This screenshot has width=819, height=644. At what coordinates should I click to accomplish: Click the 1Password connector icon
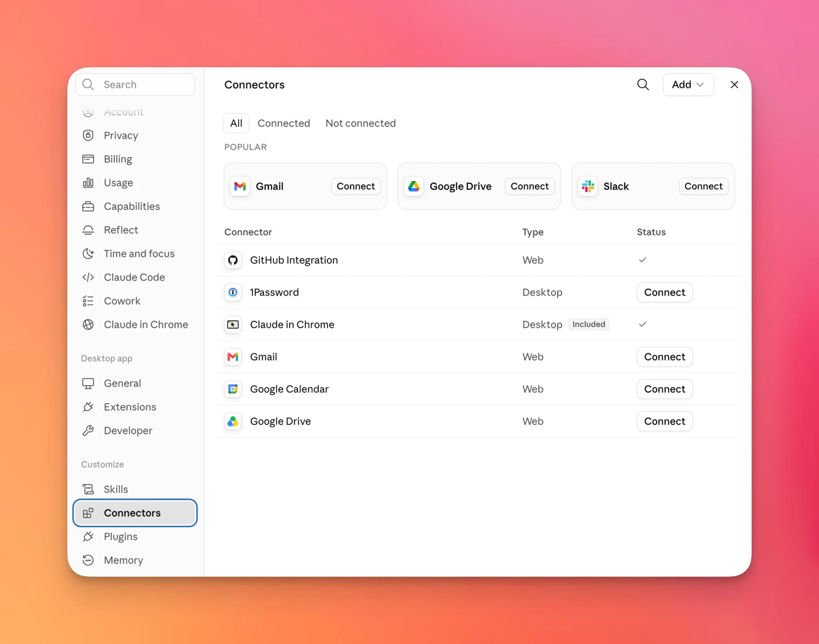[233, 293]
